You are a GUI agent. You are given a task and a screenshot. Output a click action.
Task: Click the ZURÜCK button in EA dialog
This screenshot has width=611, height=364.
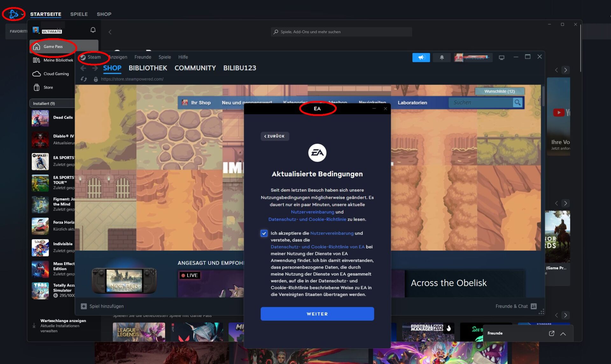[x=275, y=136]
